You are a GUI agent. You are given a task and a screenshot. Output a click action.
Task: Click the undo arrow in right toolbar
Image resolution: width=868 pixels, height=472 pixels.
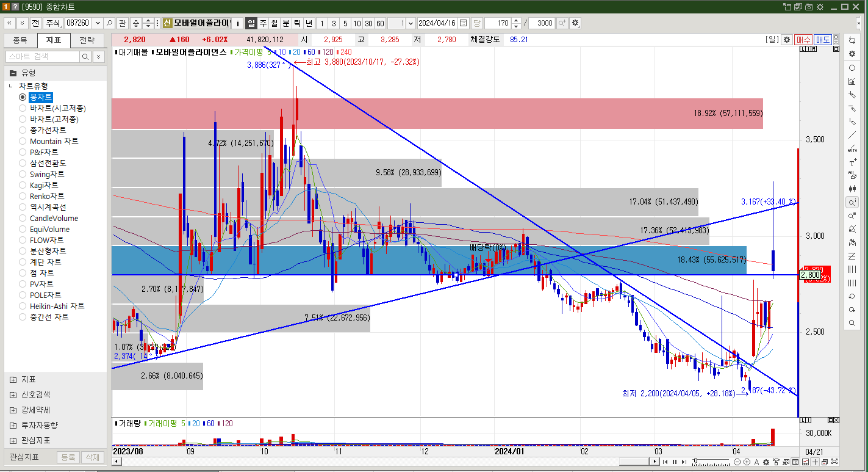click(852, 296)
